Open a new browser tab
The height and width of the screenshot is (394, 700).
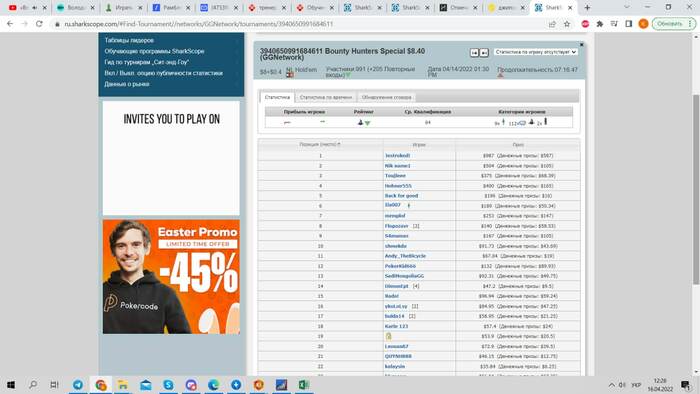[587, 8]
